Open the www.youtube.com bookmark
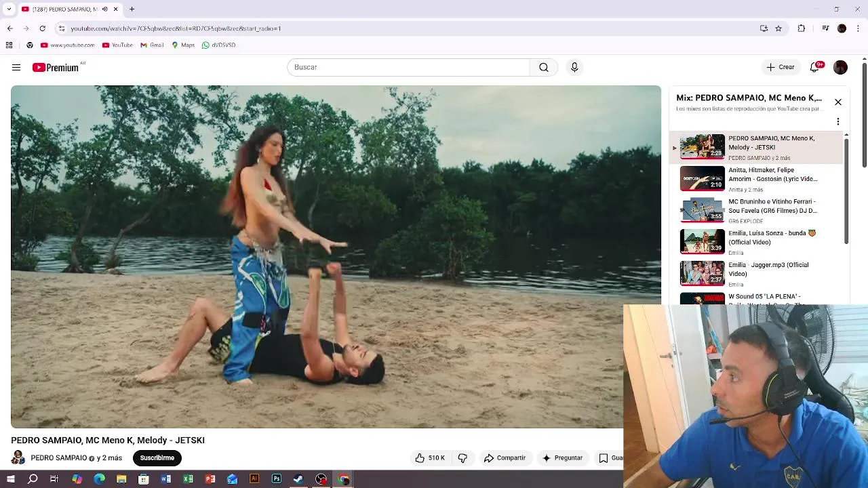The height and width of the screenshot is (488, 868). 67,45
